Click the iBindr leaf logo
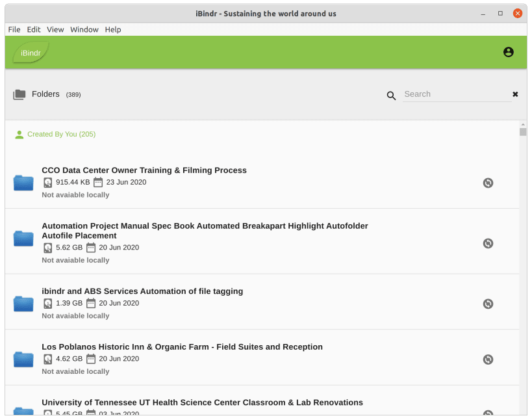 click(x=31, y=53)
